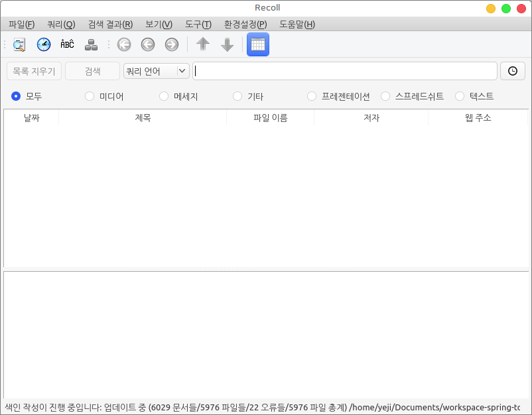Click the index statistics blocks icon
The image size is (532, 415).
click(92, 44)
